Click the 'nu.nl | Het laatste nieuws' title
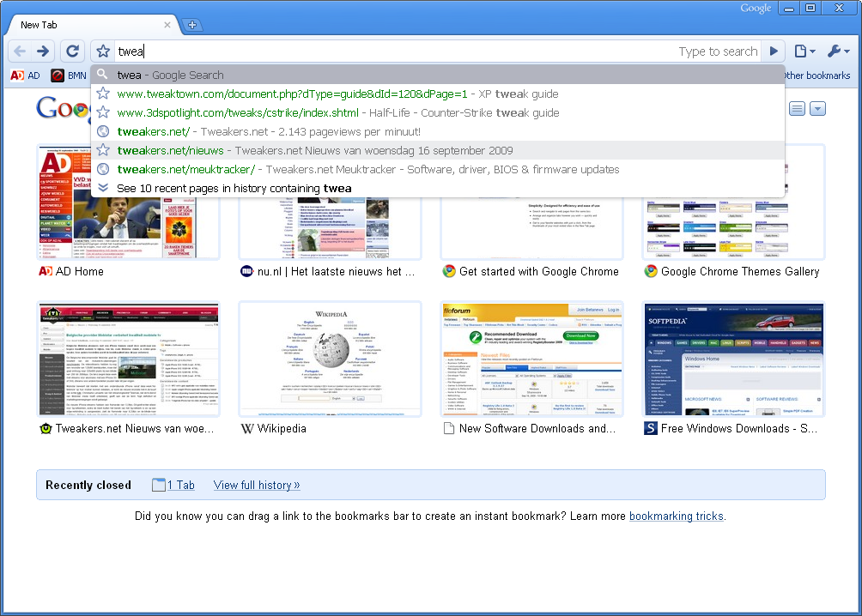This screenshot has width=862, height=616. coord(336,271)
